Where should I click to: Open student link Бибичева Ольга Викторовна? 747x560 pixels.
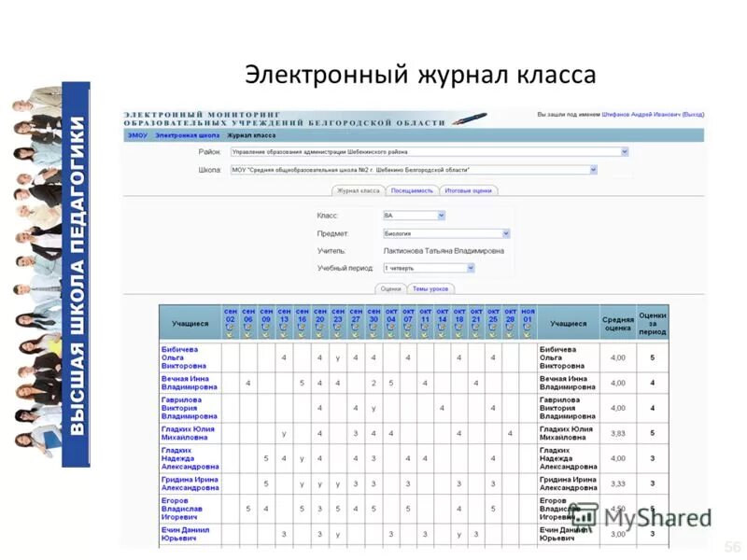tap(184, 357)
